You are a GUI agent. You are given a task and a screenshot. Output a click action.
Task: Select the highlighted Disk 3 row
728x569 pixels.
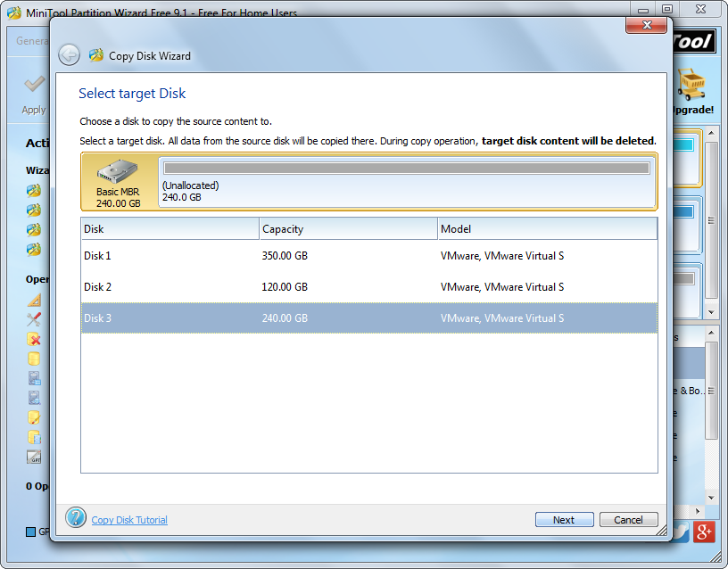point(369,317)
